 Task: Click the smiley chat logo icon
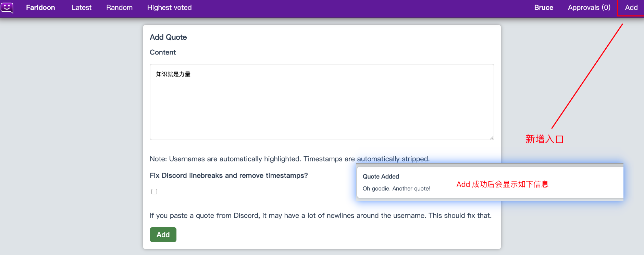tap(7, 8)
